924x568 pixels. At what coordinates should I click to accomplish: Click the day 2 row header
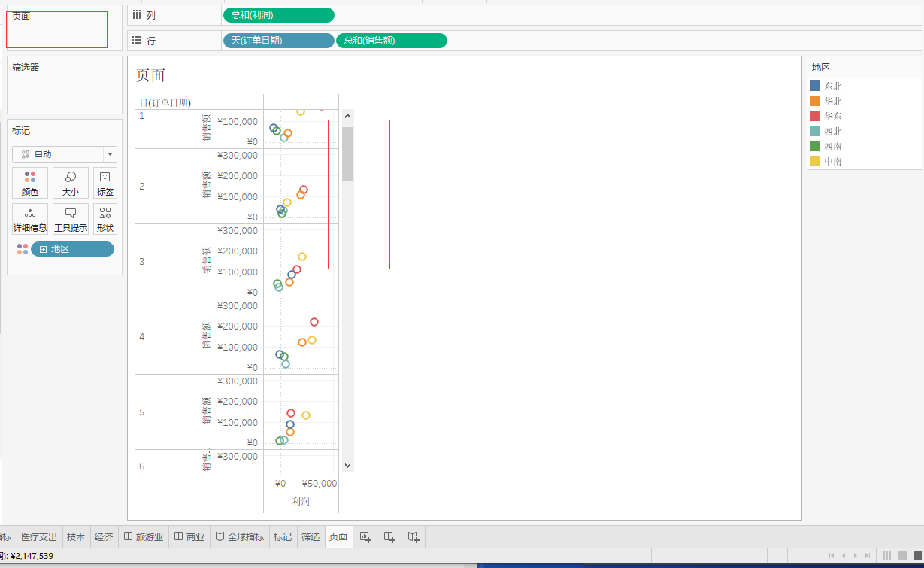pos(141,186)
